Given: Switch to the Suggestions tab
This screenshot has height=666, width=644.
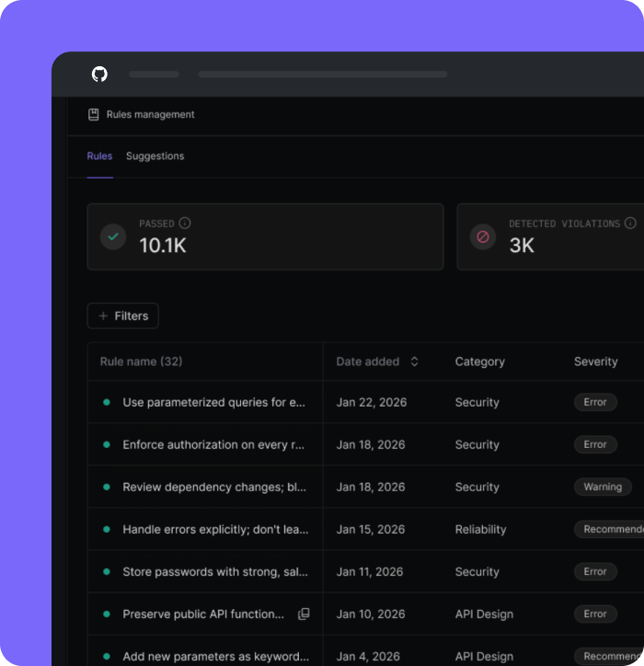Looking at the screenshot, I should 155,156.
